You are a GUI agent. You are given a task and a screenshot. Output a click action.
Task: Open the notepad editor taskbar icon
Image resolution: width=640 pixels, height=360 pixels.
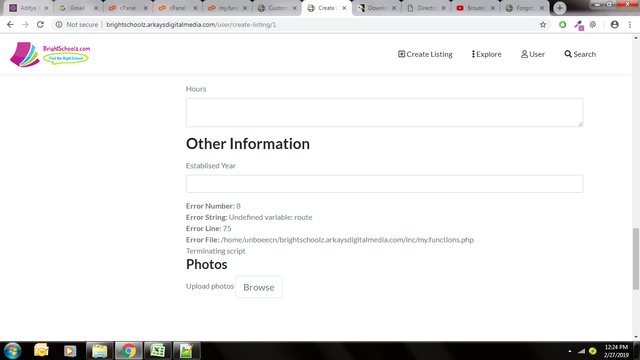click(186, 351)
